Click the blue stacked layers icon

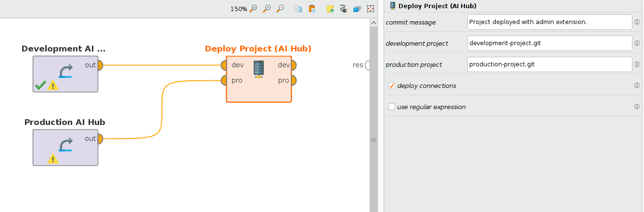pos(357,9)
